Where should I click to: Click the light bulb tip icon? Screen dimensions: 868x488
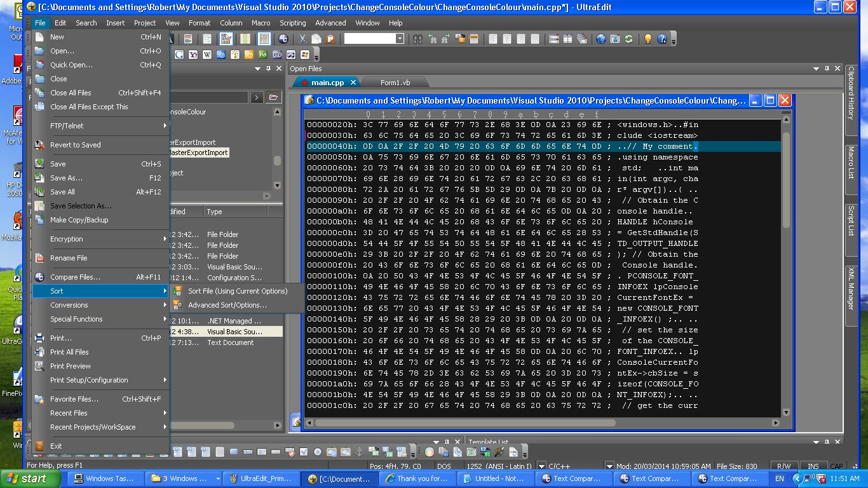(x=648, y=39)
